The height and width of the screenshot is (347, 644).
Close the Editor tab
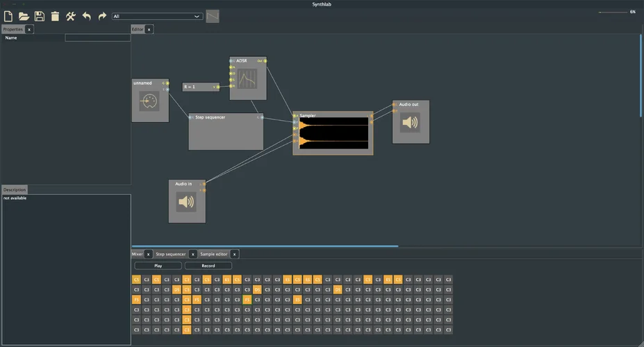click(x=149, y=30)
